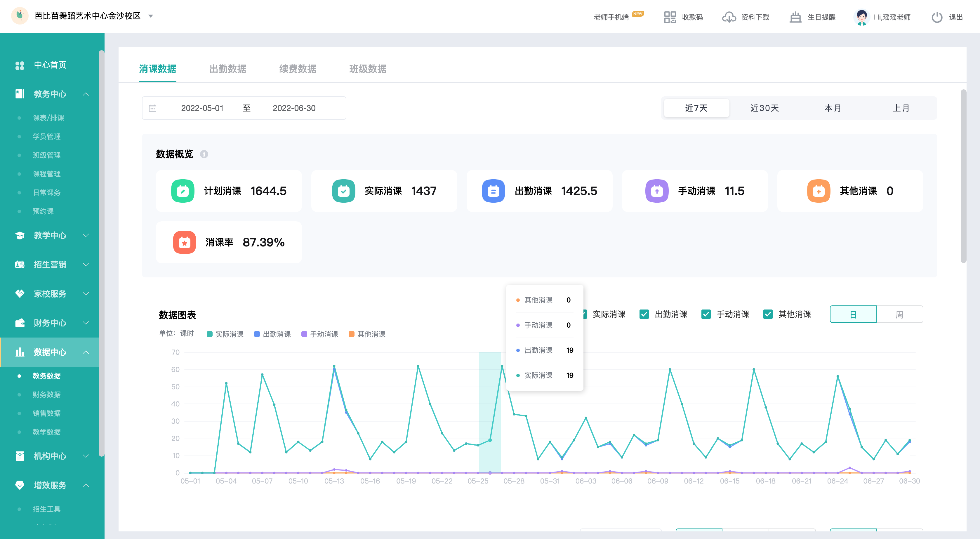Image resolution: width=980 pixels, height=539 pixels.
Task: Go to 中心首页 home icon
Action: click(x=20, y=65)
